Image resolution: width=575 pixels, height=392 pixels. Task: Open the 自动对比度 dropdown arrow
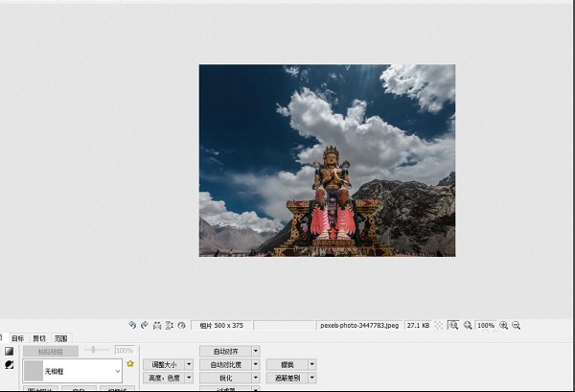[256, 364]
